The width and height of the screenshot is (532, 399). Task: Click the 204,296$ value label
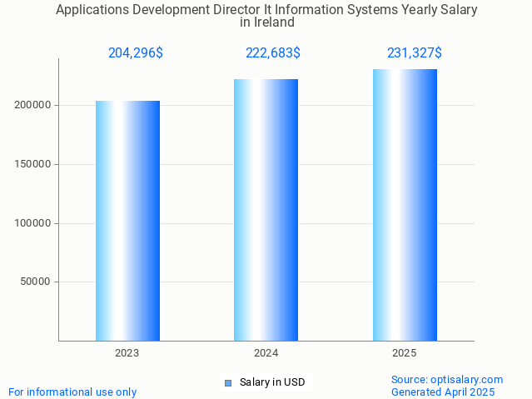[x=136, y=52]
